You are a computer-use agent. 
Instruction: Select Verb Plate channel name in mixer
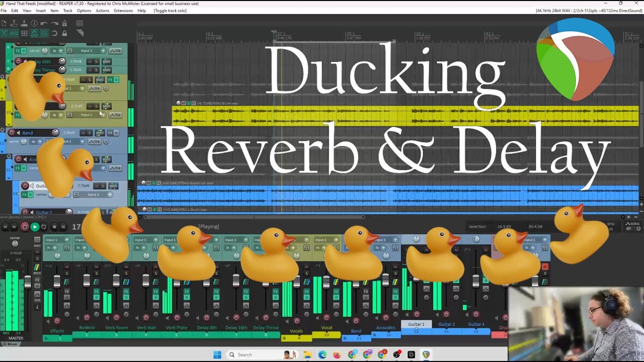(x=176, y=328)
